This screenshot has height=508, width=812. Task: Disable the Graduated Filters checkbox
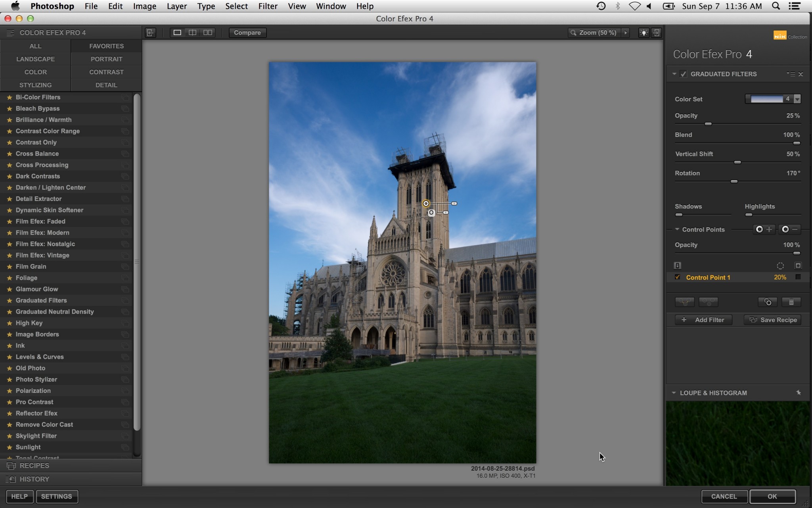coord(684,74)
